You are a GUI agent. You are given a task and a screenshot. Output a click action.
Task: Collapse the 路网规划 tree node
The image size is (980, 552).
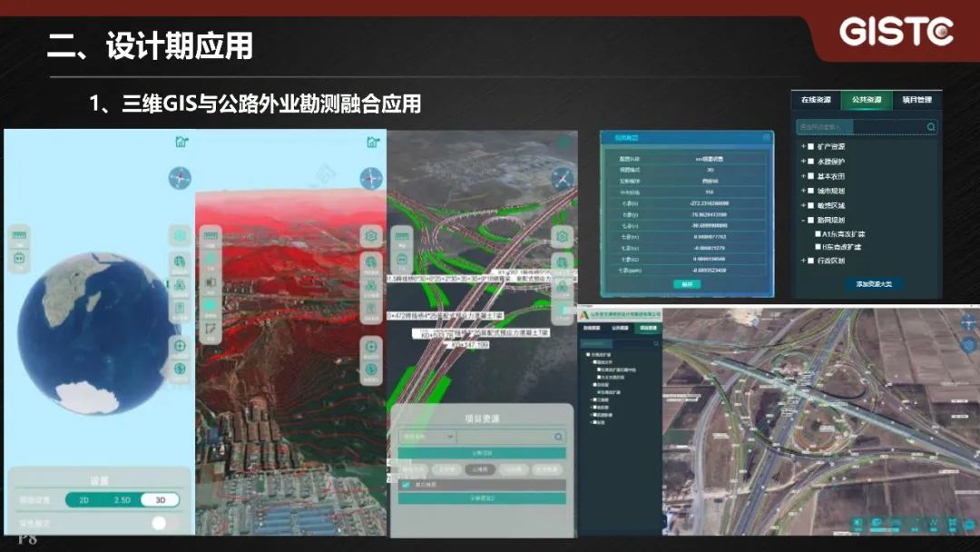(x=803, y=220)
